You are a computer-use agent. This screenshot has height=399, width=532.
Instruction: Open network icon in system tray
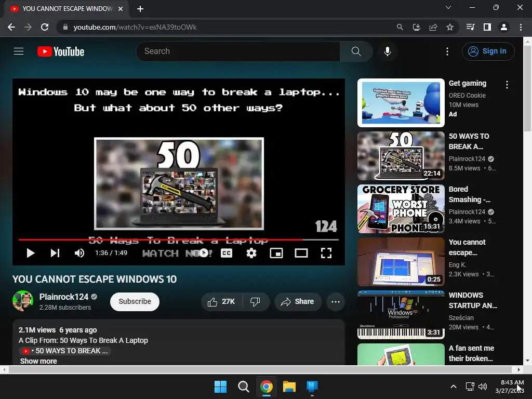(470, 387)
